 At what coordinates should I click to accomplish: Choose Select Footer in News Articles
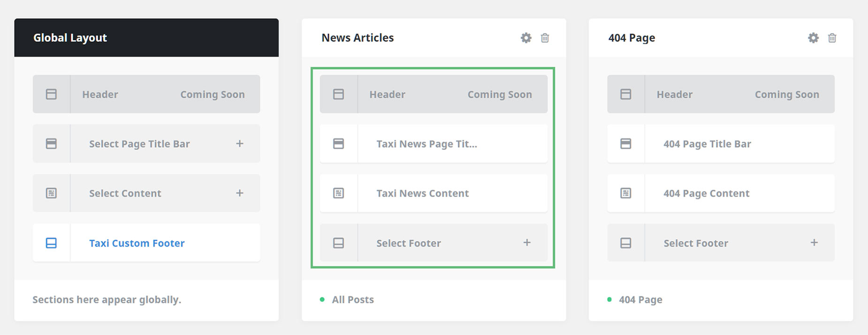coord(434,243)
